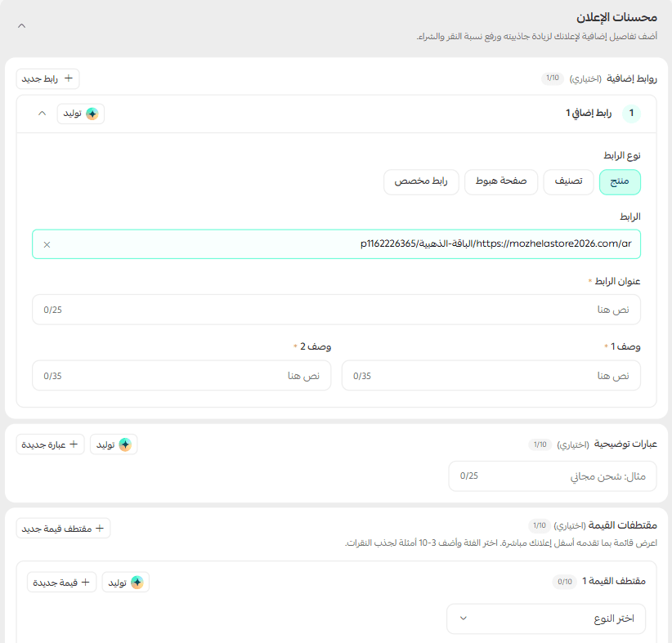
Task: Click the 1/10 counter beside مقتطفات القيمة
Action: tap(540, 525)
